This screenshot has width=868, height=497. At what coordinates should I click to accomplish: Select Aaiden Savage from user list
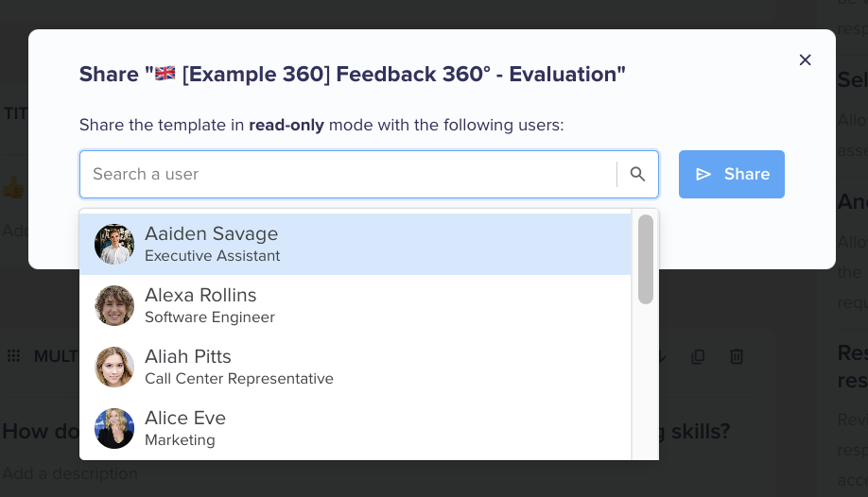(x=356, y=244)
